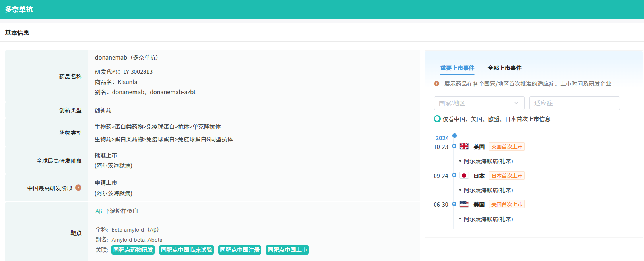This screenshot has height=261, width=644.
Task: Open 同靶点中国注册 related link
Action: (239, 250)
